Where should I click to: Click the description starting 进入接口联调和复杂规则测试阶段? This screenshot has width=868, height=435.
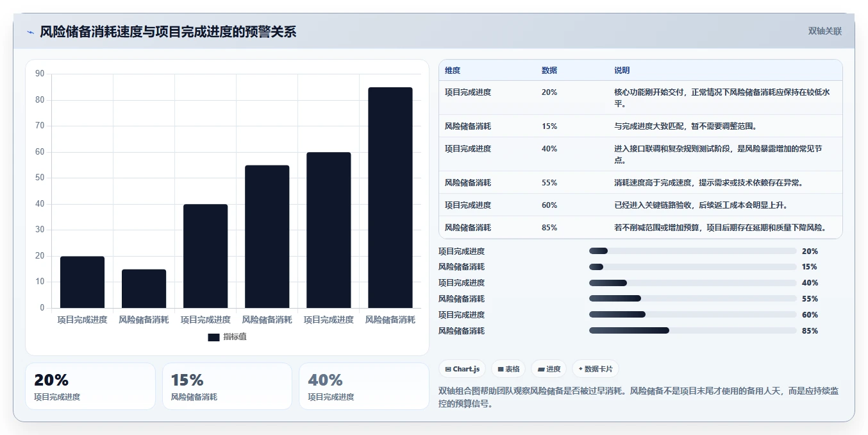[x=718, y=154]
